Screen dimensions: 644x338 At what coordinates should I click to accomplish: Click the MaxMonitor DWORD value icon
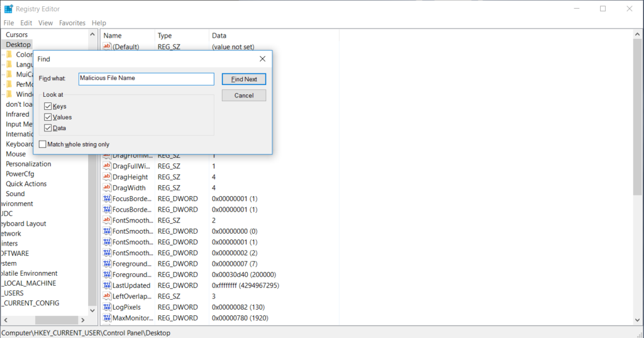pyautogui.click(x=107, y=318)
